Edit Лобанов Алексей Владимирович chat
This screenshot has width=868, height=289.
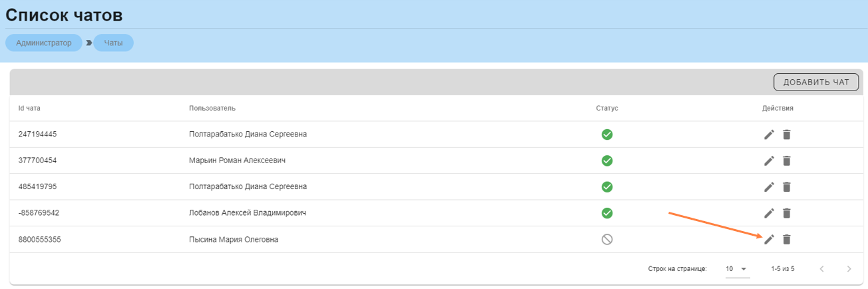tap(769, 213)
